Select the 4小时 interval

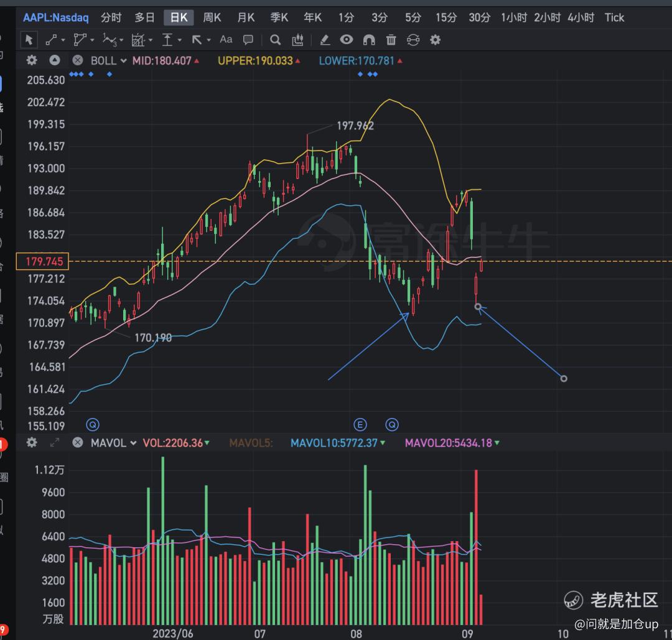(581, 17)
